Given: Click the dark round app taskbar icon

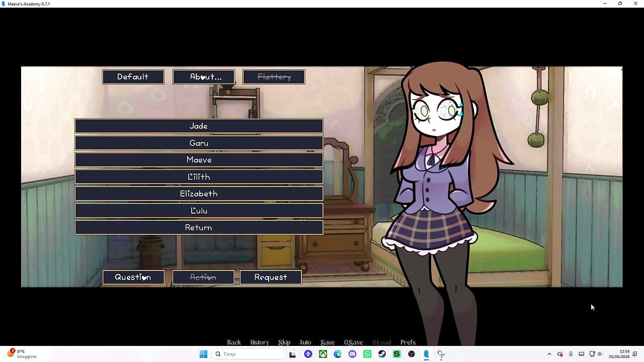Looking at the screenshot, I should [412, 354].
